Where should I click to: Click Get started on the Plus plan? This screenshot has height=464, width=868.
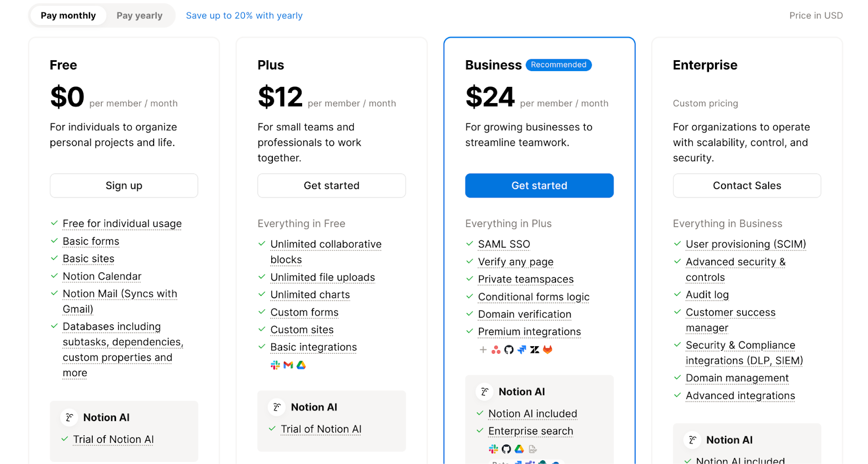coord(331,186)
